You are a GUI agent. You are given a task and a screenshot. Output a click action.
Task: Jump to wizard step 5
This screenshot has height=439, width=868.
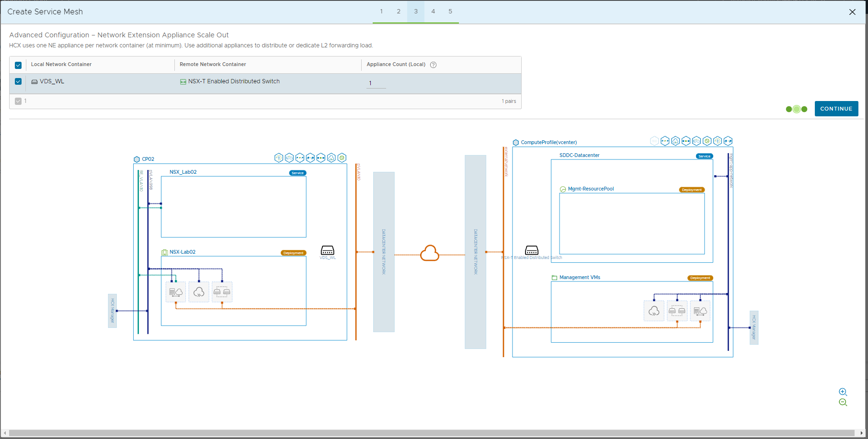point(450,11)
